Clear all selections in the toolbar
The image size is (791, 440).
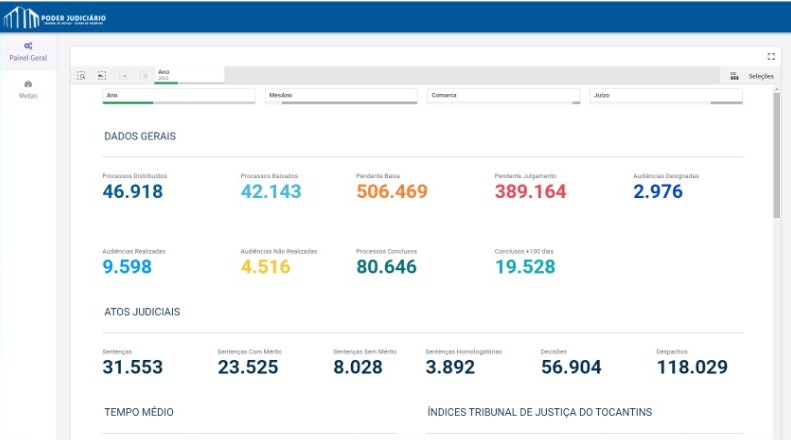click(144, 75)
